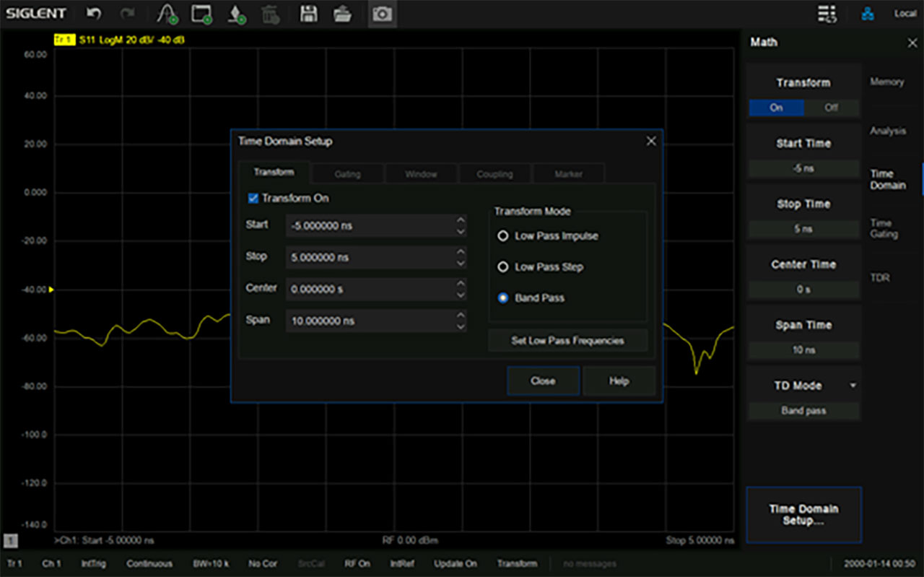The height and width of the screenshot is (577, 924).
Task: Click Set Low Pass Frequencies
Action: [567, 340]
